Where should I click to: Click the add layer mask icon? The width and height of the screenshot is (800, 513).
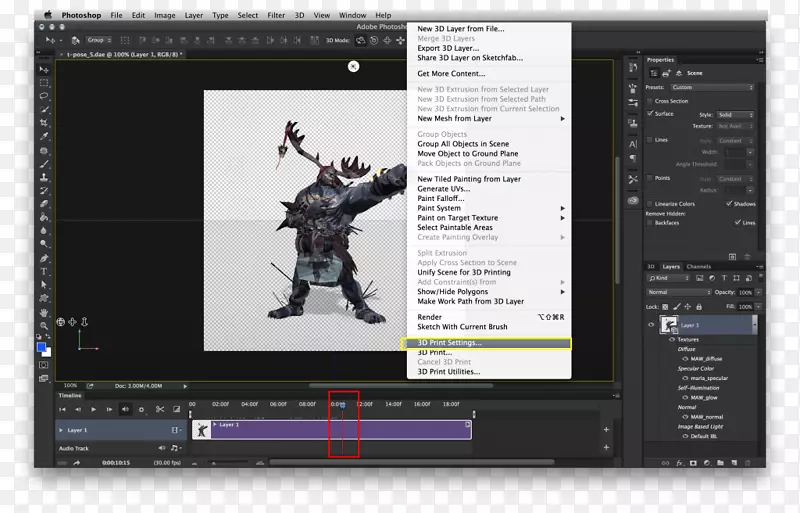tap(693, 463)
